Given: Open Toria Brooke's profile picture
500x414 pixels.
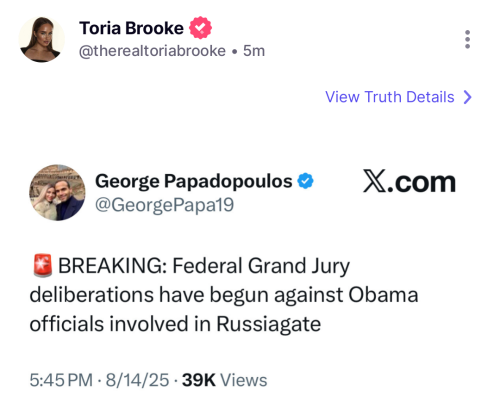Looking at the screenshot, I should (x=41, y=39).
